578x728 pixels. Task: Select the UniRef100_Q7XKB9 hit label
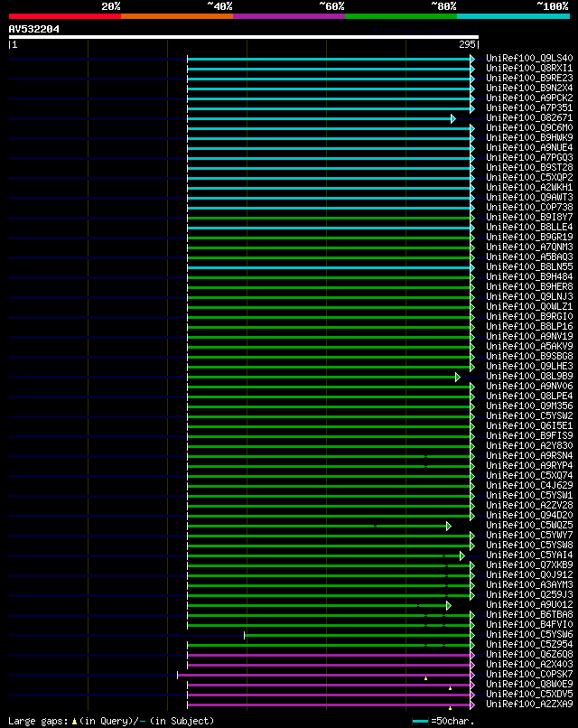click(529, 565)
